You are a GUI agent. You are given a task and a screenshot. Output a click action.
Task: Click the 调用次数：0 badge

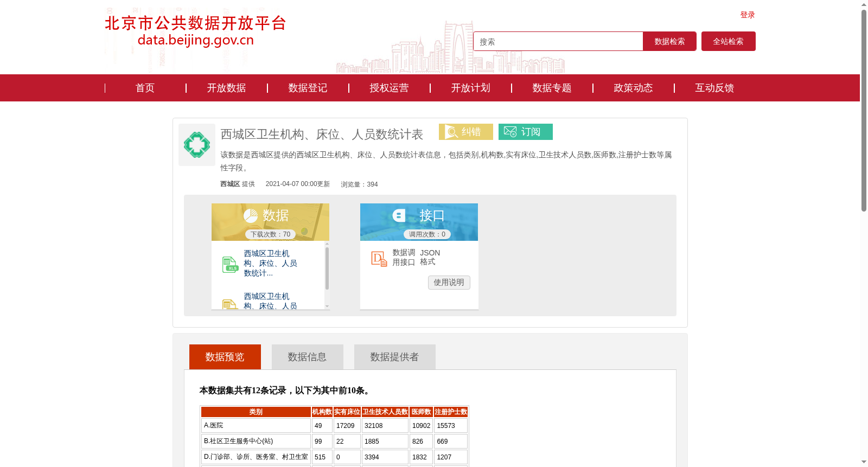click(x=427, y=234)
